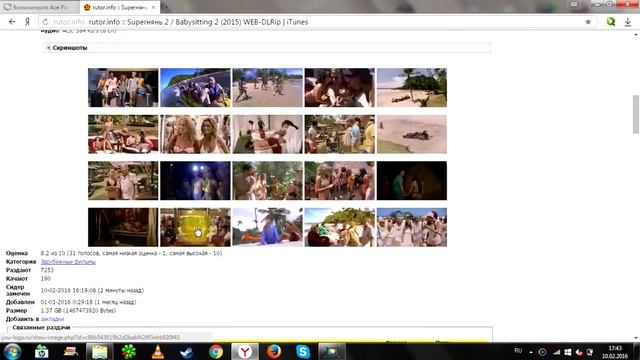Launch Google Chrome from the taskbar
The width and height of the screenshot is (640, 360).
216,351
